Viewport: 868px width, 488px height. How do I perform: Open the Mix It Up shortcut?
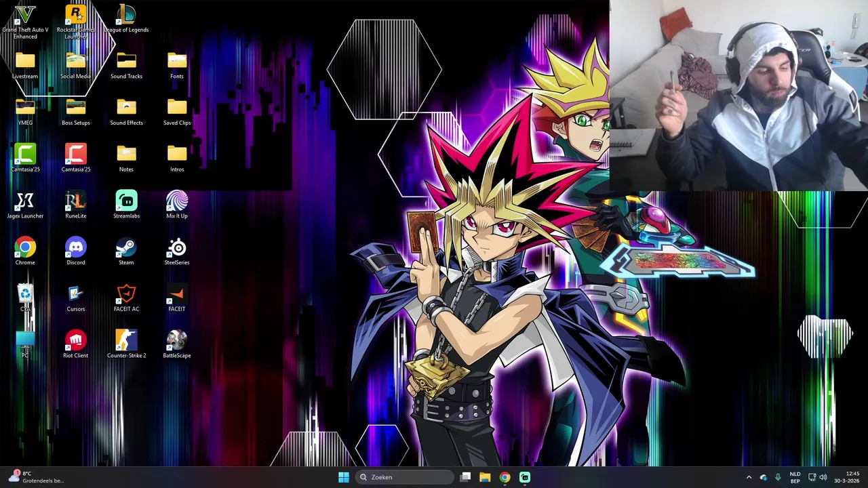pyautogui.click(x=177, y=205)
